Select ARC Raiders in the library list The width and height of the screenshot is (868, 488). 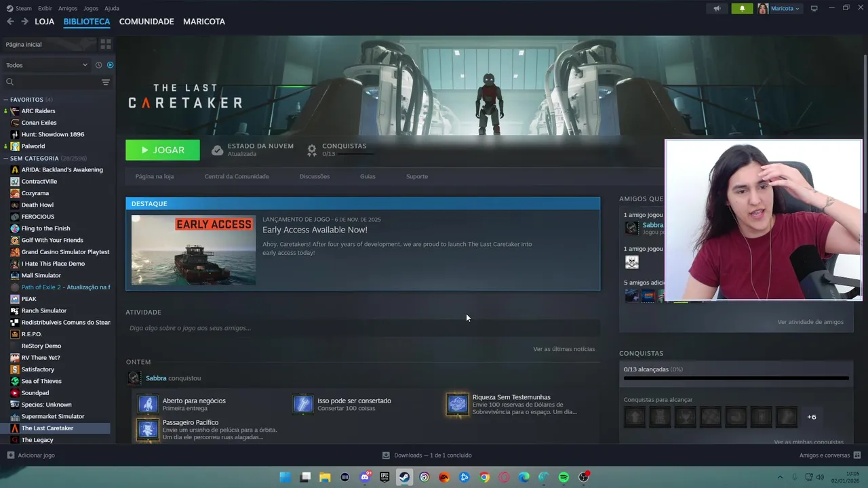coord(38,111)
